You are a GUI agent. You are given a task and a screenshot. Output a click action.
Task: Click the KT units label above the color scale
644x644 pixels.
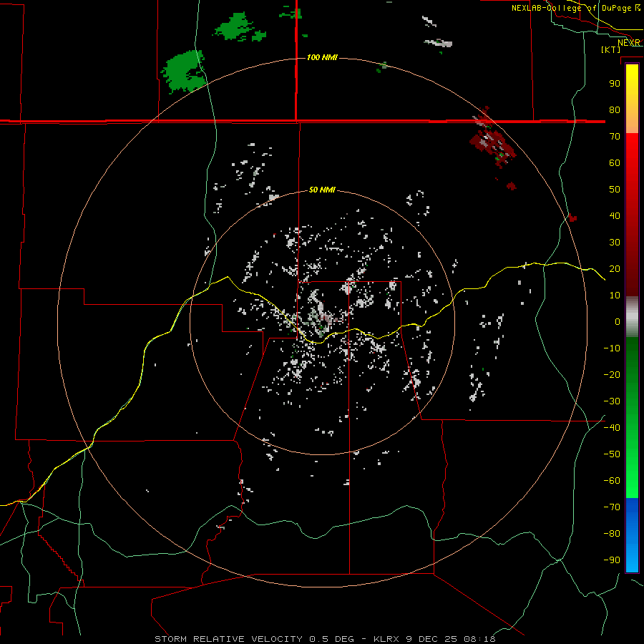tap(610, 49)
